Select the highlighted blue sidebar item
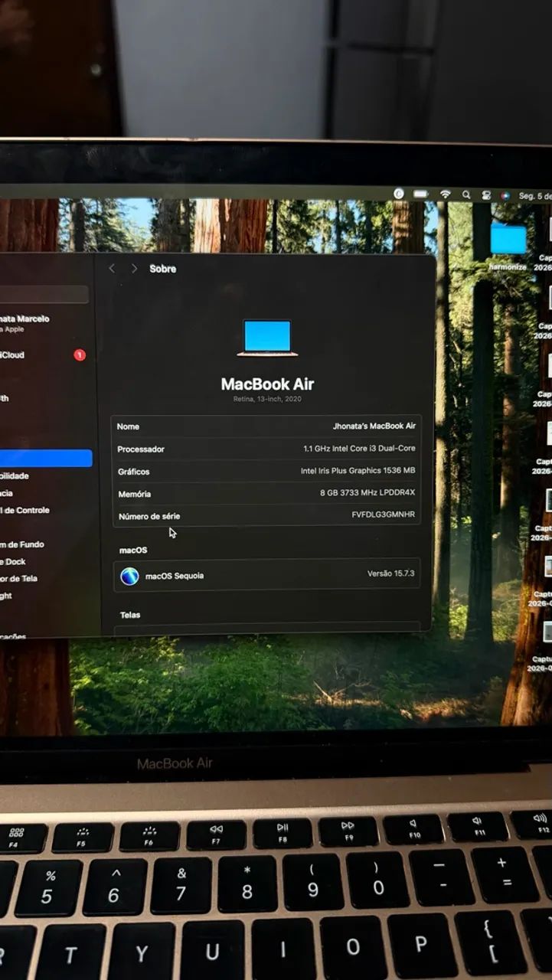This screenshot has width=552, height=980. point(46,459)
